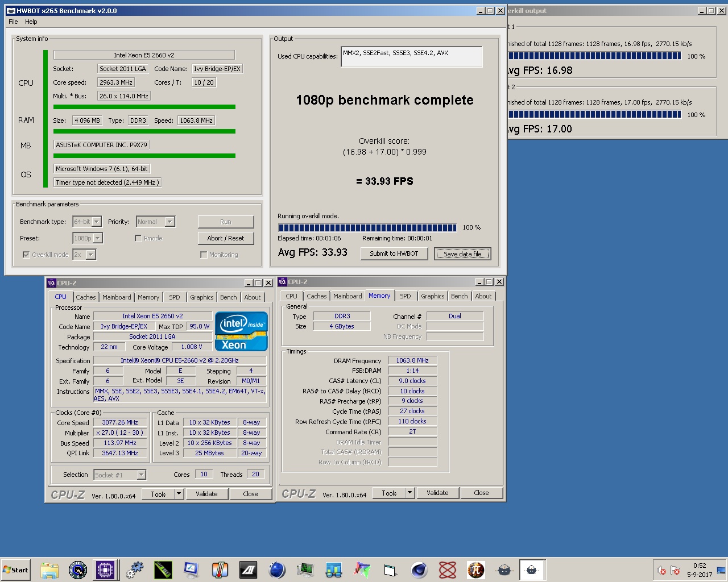Click the Run button
The width and height of the screenshot is (728, 582).
pyautogui.click(x=226, y=222)
